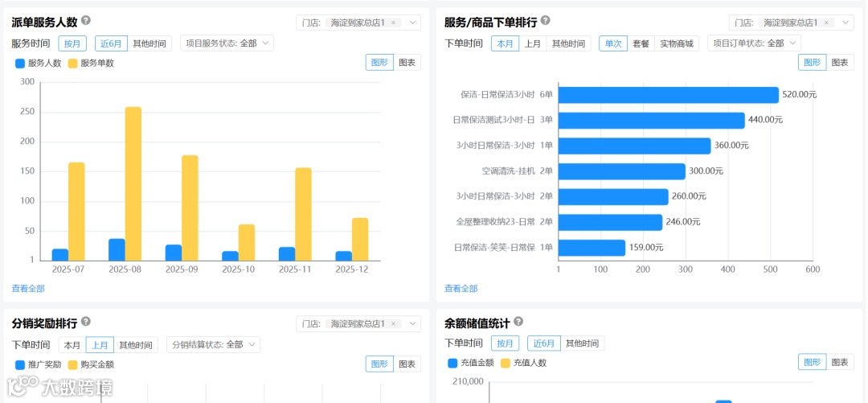Expand store dropdown arrow in 服务/商品下单排行 panel
Viewport: 868px width, 403px height.
point(845,23)
